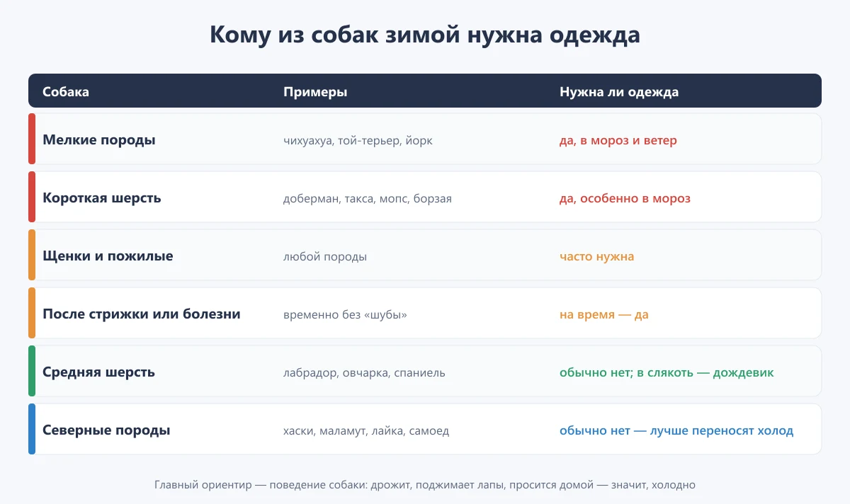This screenshot has width=850, height=504.
Task: Click the cell "хаски, маламут, лайка, самоед"
Action: (366, 430)
